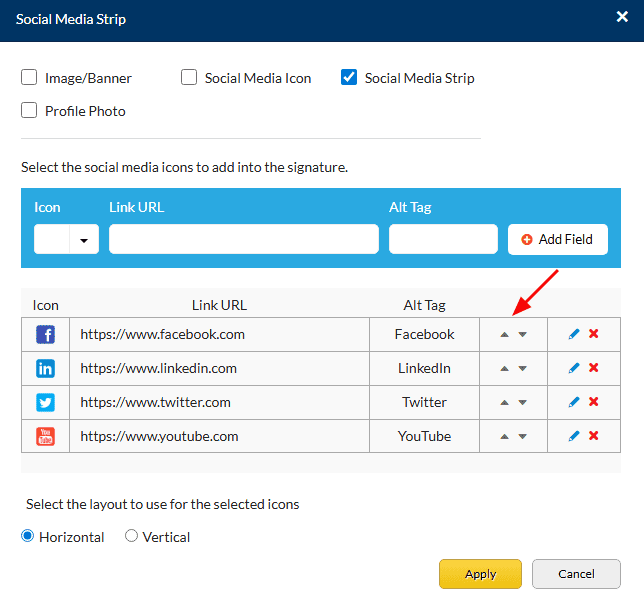Move Facebook row down with down arrow
Viewport: 644px width, 610px height.
pos(522,335)
